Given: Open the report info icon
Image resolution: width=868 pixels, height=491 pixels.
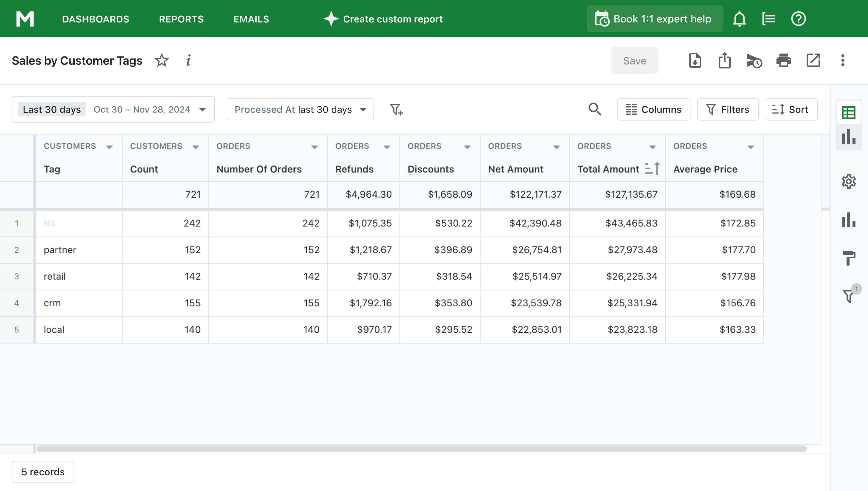Looking at the screenshot, I should 188,61.
